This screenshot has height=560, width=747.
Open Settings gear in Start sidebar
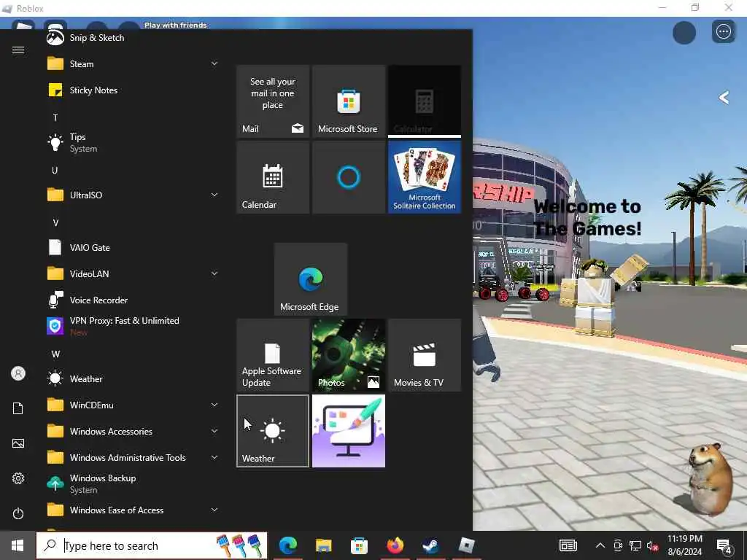pos(18,478)
